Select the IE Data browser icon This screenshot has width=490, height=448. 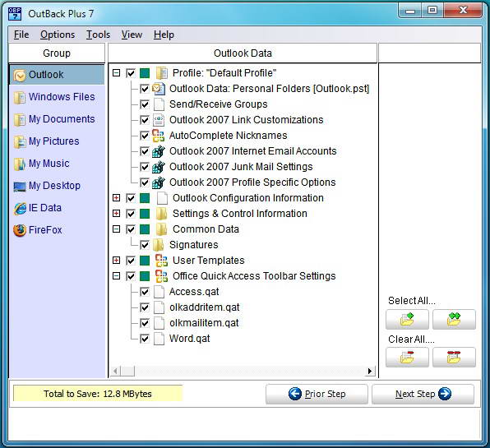click(x=20, y=209)
